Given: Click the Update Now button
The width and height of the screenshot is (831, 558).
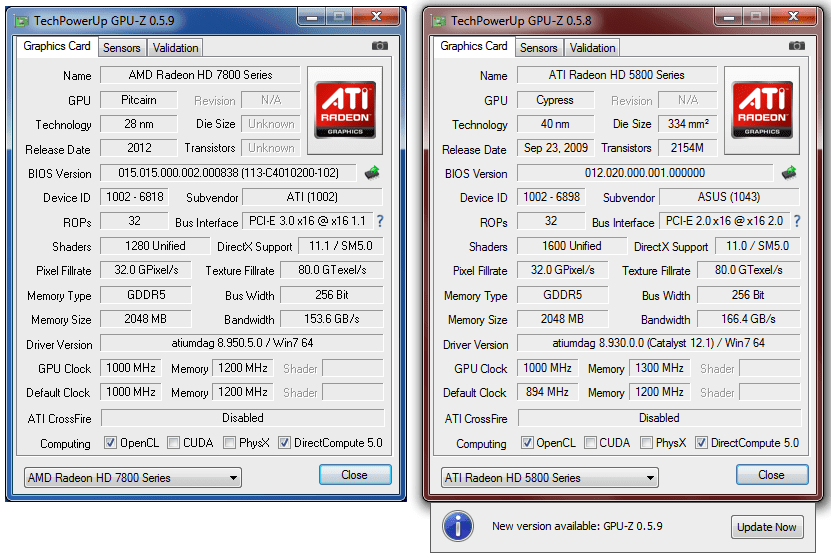Looking at the screenshot, I should pos(767,527).
